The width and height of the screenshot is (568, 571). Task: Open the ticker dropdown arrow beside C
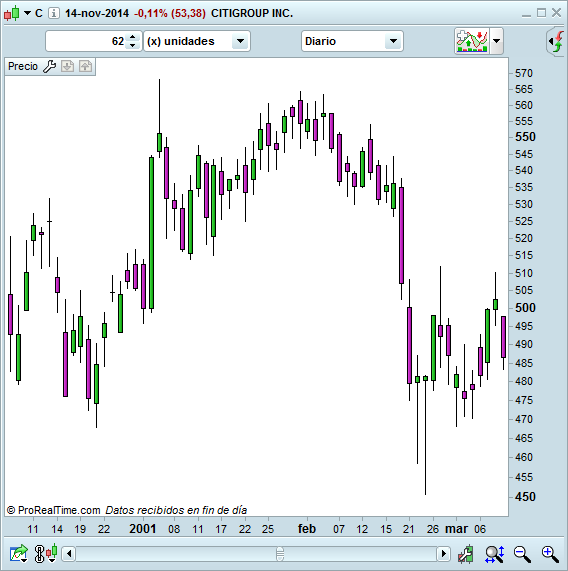click(x=27, y=13)
